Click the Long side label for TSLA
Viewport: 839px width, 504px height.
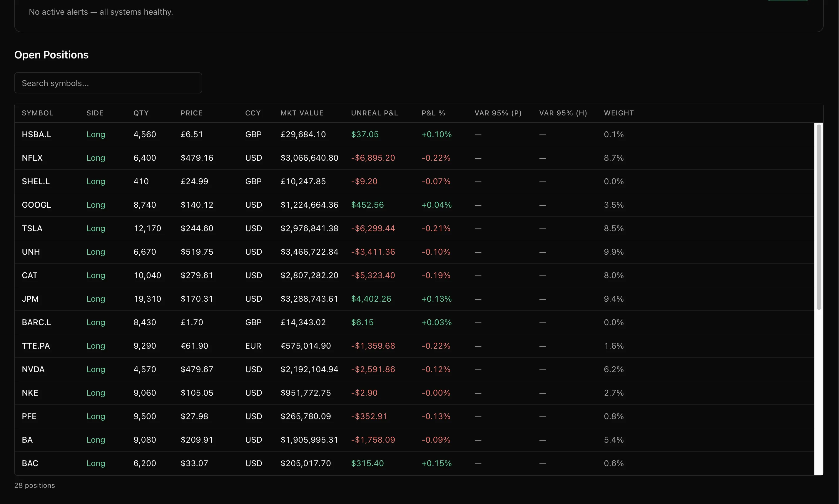click(96, 228)
